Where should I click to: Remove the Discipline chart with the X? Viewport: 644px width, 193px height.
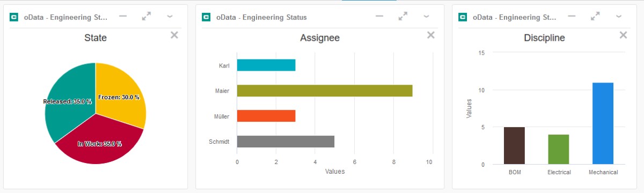coord(623,35)
